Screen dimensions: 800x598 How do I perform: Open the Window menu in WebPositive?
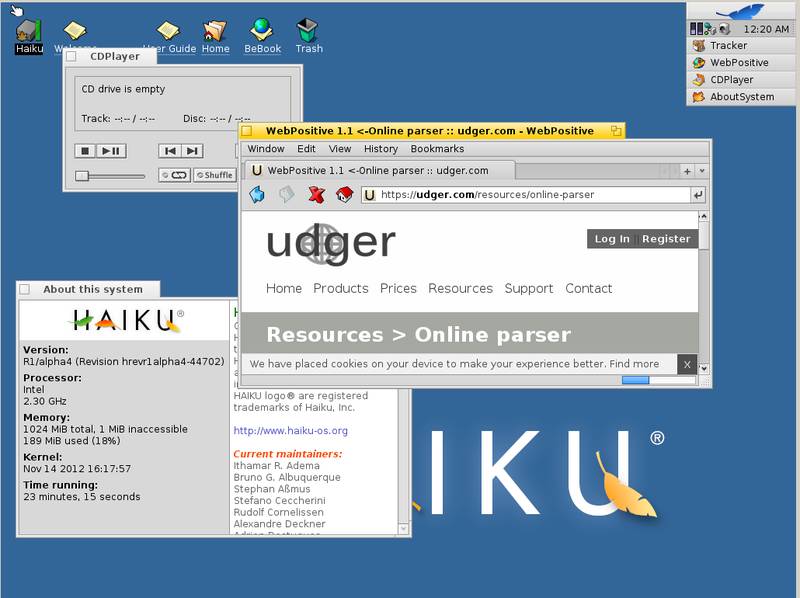point(266,148)
